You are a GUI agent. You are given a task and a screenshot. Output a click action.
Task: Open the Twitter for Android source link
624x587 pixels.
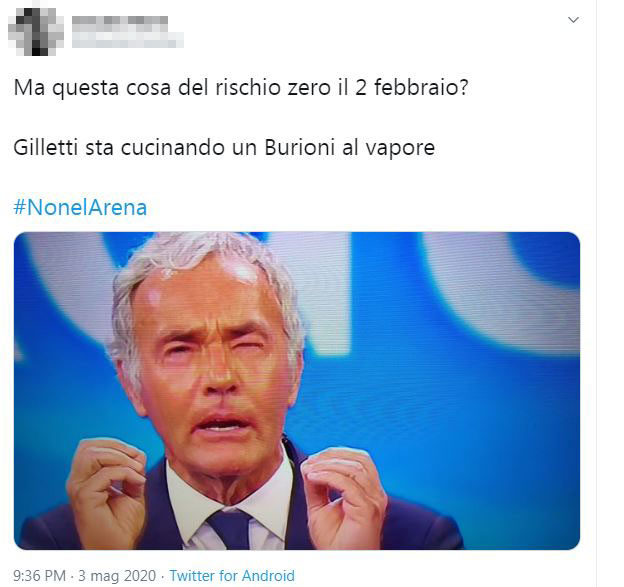tap(232, 575)
